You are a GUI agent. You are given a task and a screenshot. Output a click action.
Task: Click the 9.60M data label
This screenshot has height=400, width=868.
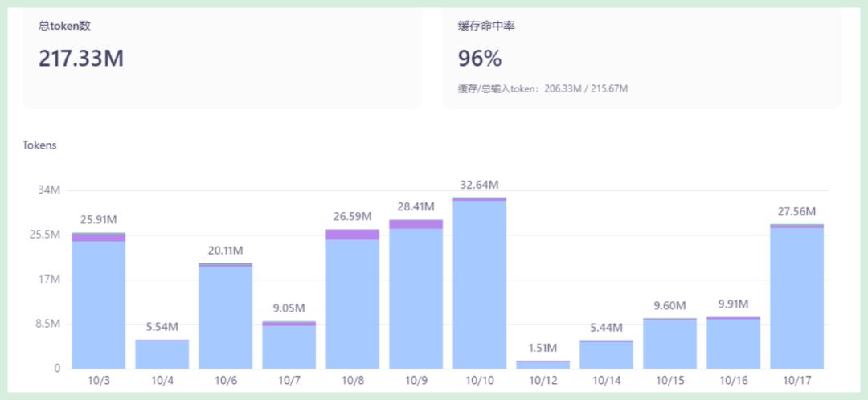click(x=669, y=306)
